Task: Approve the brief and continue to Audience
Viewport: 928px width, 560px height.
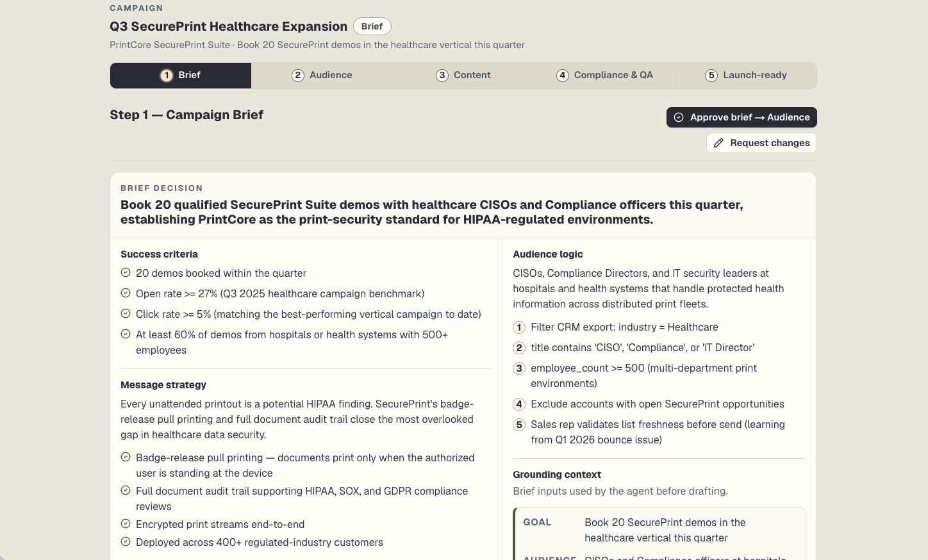Action: tap(742, 117)
